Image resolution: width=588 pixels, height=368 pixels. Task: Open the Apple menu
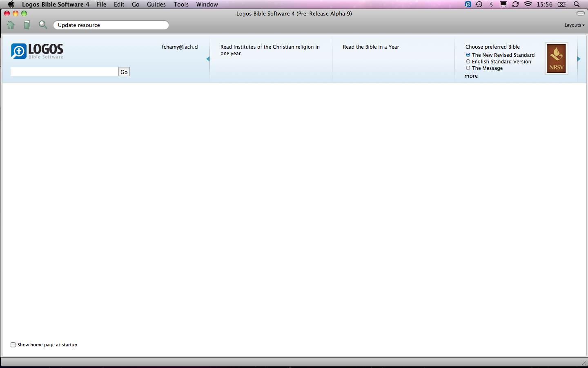tap(11, 4)
